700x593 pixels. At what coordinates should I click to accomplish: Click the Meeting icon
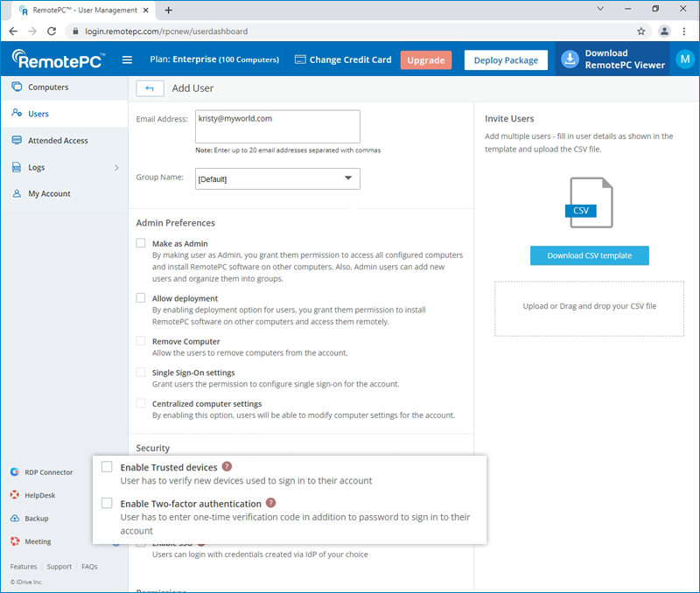(15, 541)
